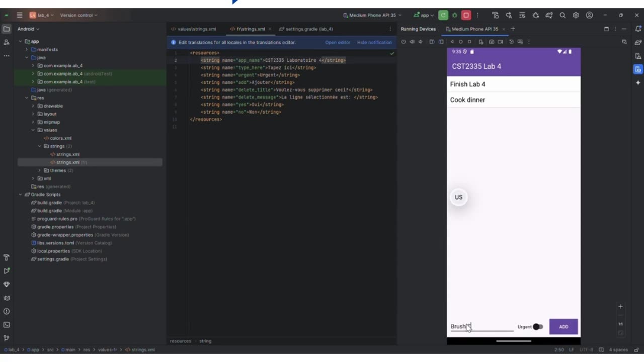Toggle the Urgent switch in the app
Viewport: 644px width, 362px height.
pyautogui.click(x=538, y=327)
